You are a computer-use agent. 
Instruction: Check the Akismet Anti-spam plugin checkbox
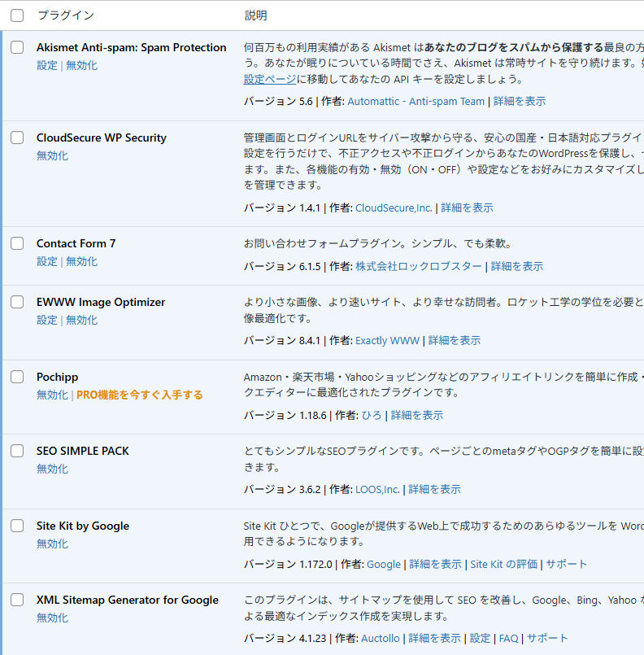tap(16, 47)
